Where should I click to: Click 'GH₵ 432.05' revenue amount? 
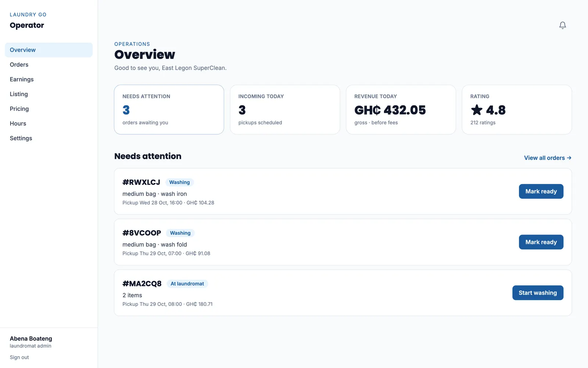click(390, 110)
